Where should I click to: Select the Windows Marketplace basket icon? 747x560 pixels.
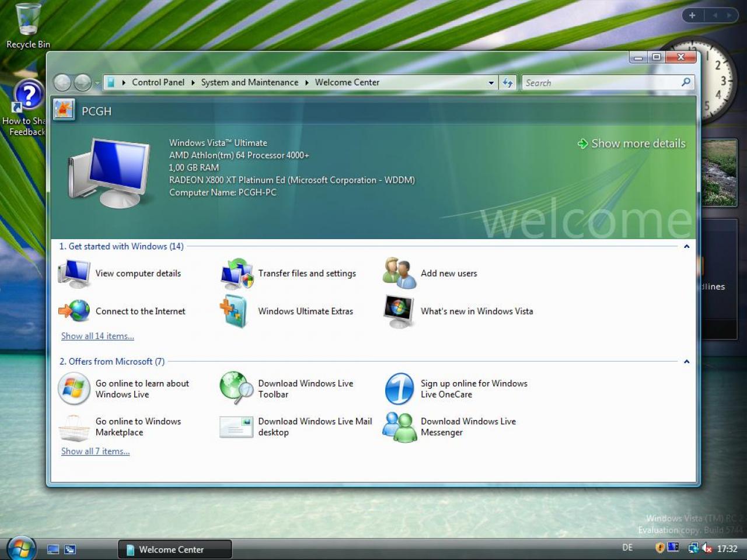[x=74, y=427]
